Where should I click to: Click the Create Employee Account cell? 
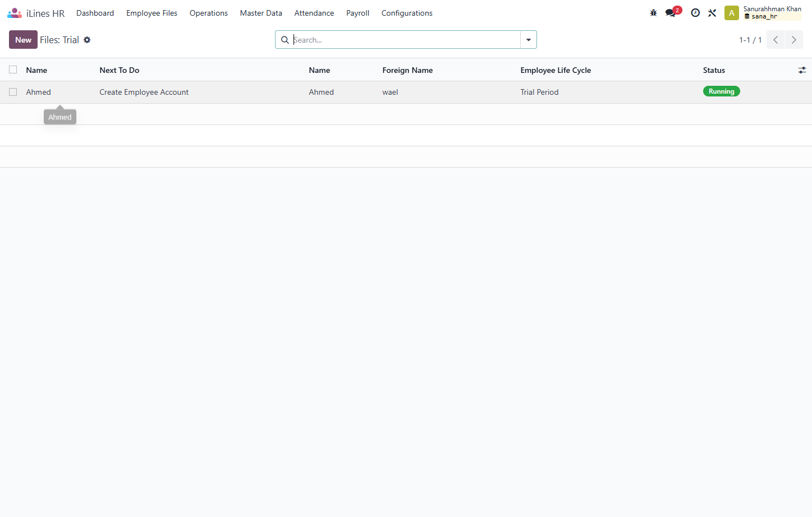(144, 92)
